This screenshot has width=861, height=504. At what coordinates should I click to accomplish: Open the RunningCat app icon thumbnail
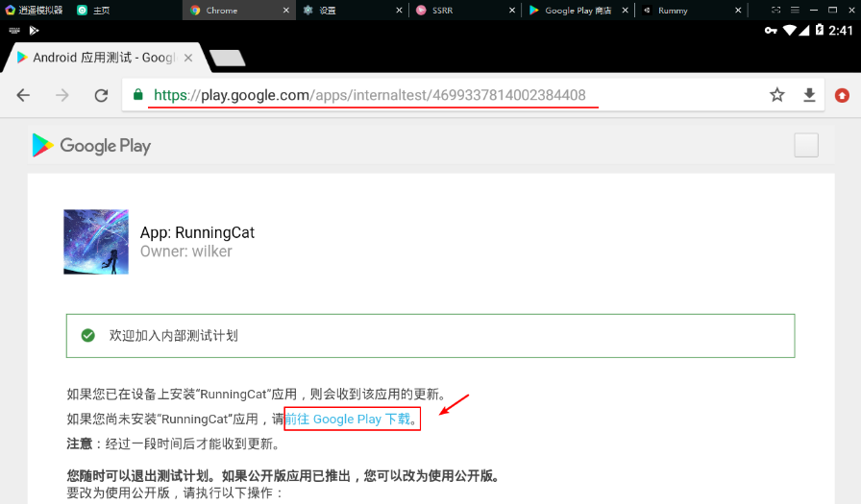pos(96,242)
